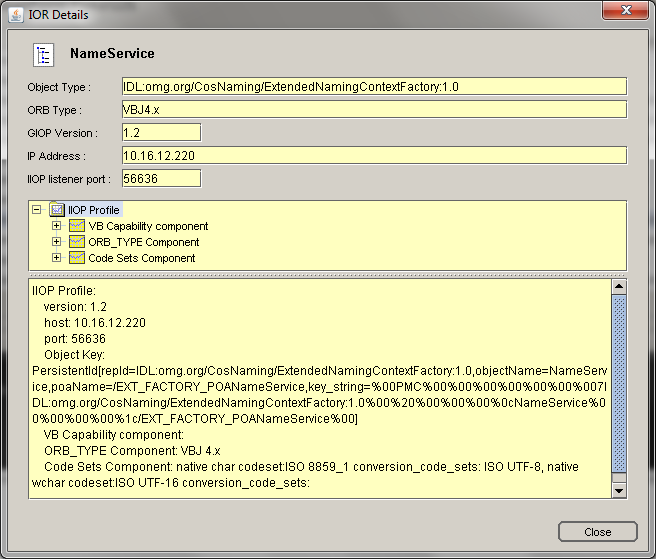Image resolution: width=656 pixels, height=559 pixels.
Task: Click the NameService heading text
Action: (x=112, y=54)
